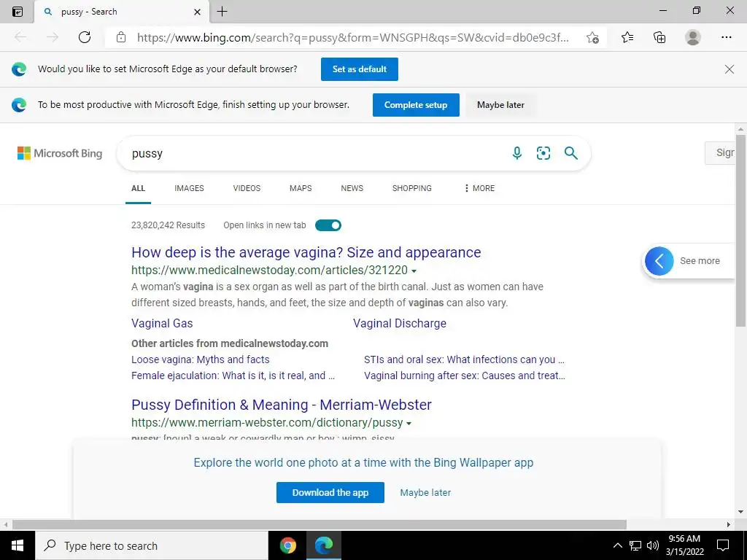Viewport: 747px width, 560px height.
Task: Click horizontal scrollbar right arrow
Action: pos(729,525)
